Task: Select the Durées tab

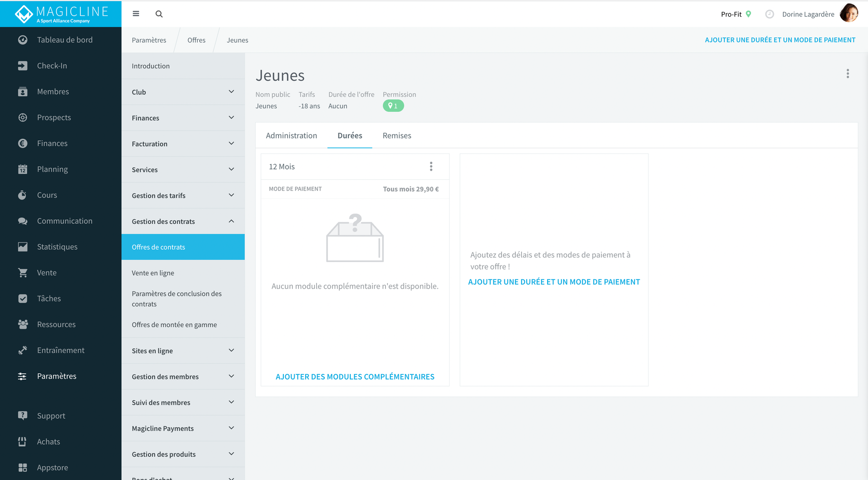Action: pyautogui.click(x=350, y=136)
